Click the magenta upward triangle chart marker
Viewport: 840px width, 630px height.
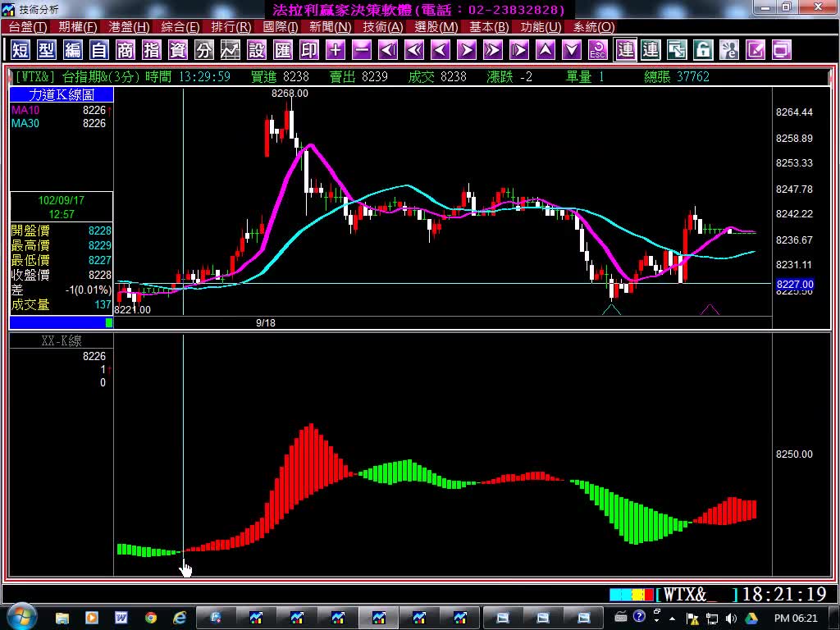[x=710, y=309]
